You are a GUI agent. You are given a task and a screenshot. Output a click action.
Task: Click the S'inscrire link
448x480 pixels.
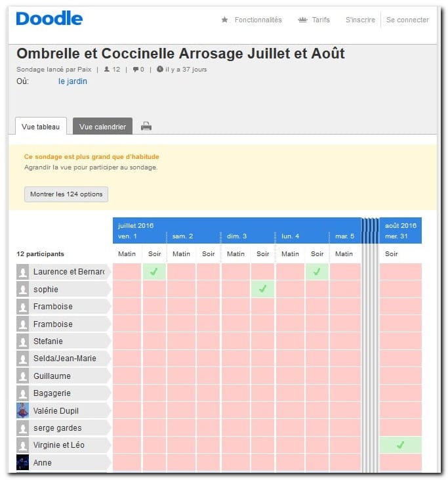point(360,20)
